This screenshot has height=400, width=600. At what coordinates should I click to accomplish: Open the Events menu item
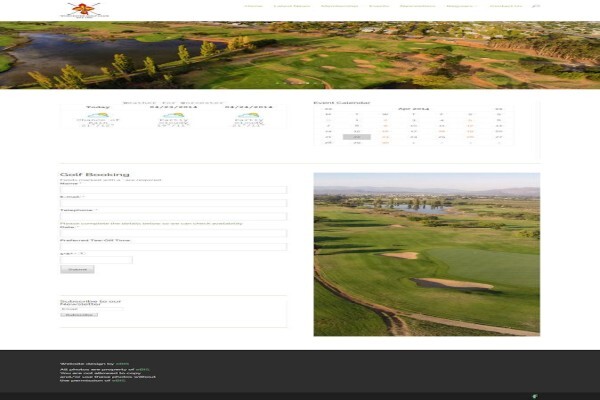[x=379, y=6]
